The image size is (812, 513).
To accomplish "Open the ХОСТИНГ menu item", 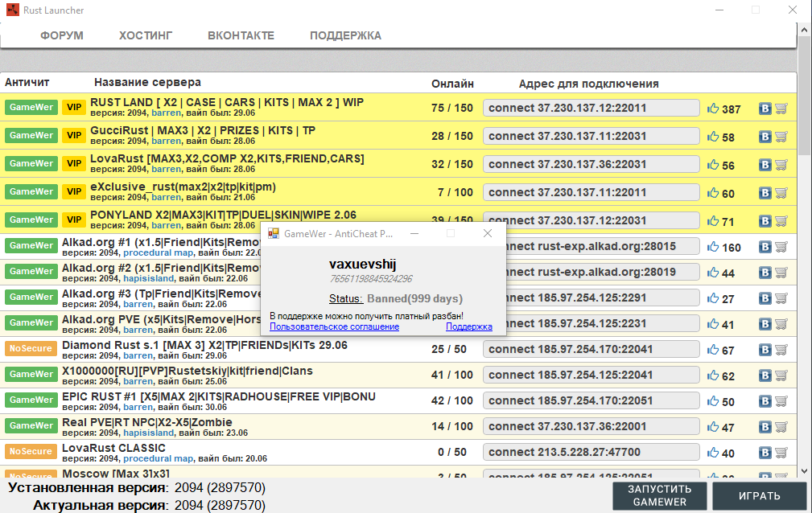I will 146,35.
